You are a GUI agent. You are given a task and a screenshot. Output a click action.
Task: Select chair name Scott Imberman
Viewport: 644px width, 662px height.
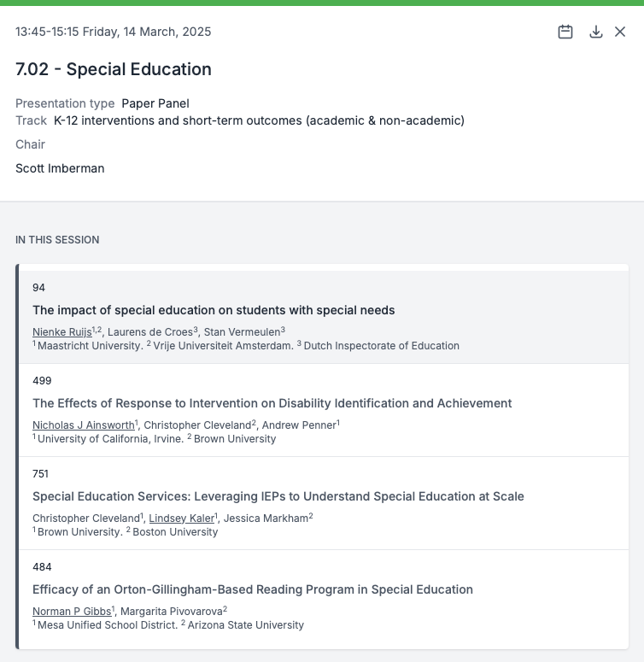point(60,168)
